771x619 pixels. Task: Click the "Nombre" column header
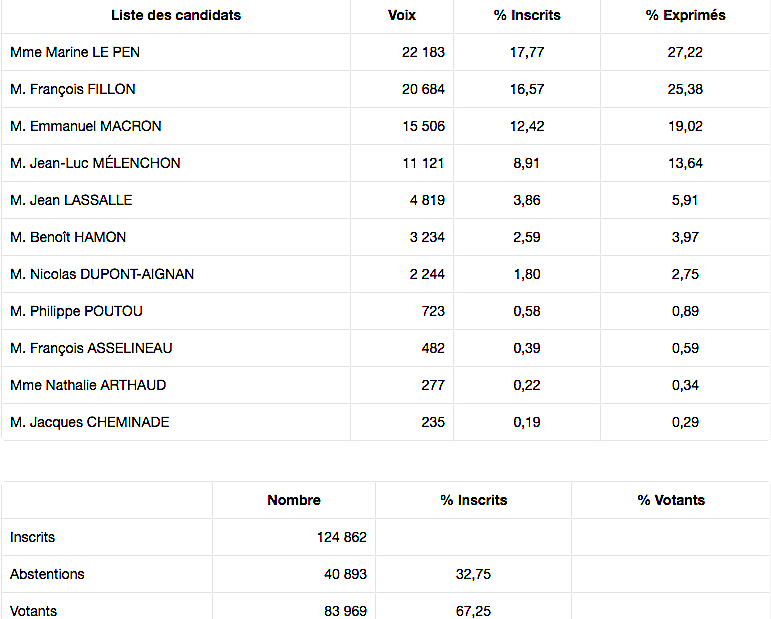(x=294, y=500)
